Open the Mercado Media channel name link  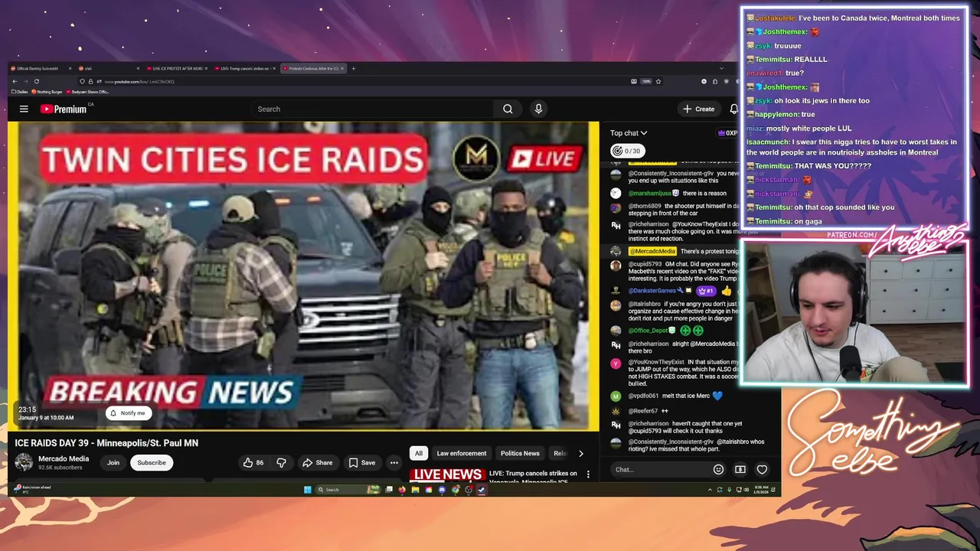pyautogui.click(x=64, y=458)
